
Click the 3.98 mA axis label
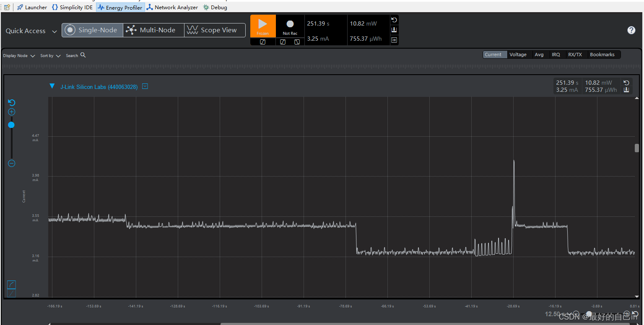tap(35, 177)
